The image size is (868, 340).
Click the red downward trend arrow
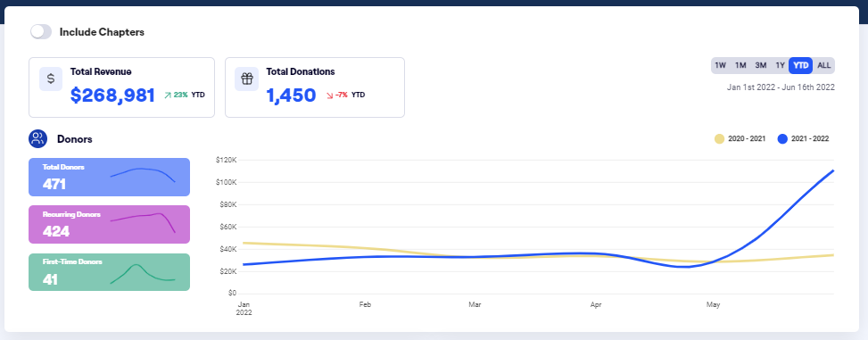click(330, 95)
